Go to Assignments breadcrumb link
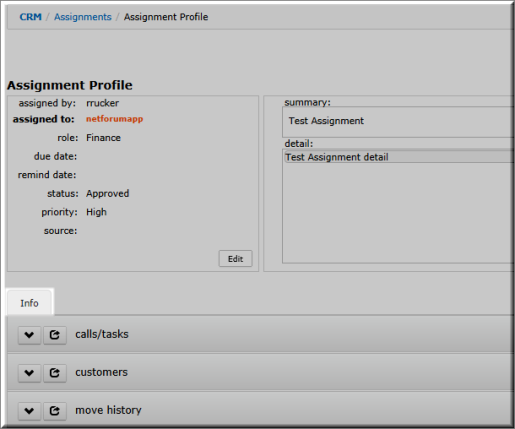515x429 pixels. click(83, 17)
